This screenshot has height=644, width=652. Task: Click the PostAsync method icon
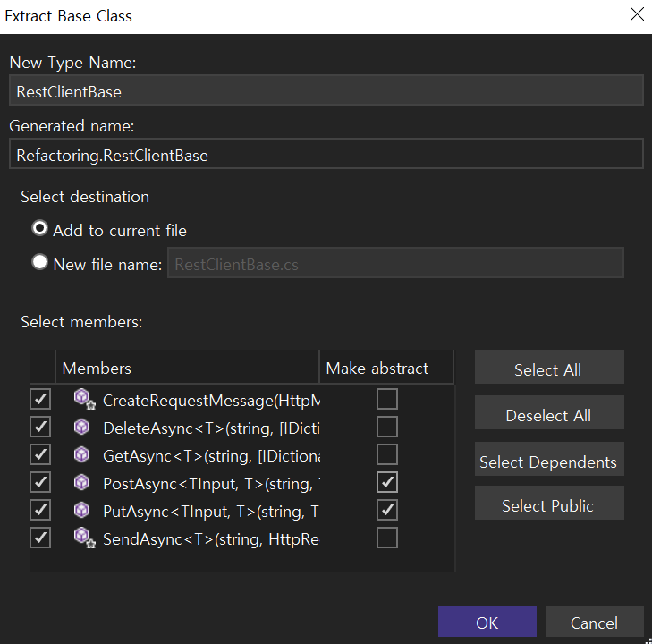82,482
